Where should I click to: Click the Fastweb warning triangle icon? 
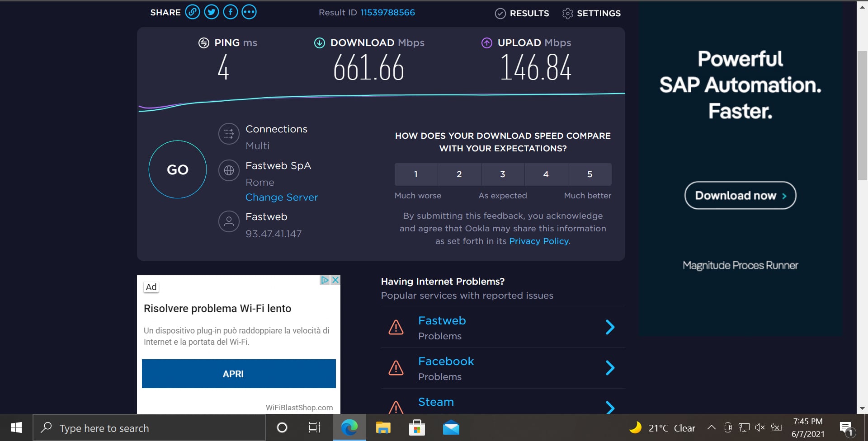[x=396, y=327]
